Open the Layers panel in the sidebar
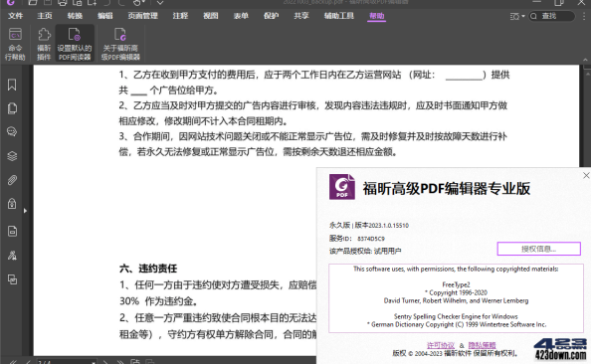 (12, 155)
